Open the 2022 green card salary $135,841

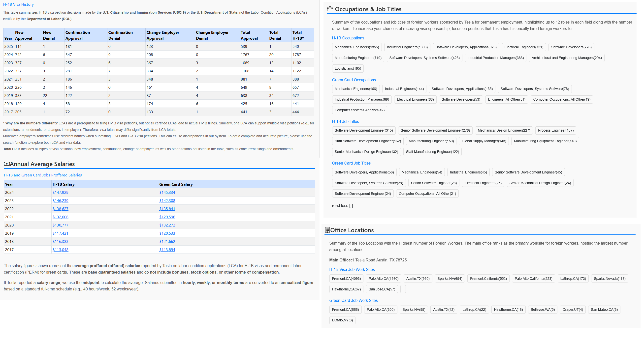pyautogui.click(x=167, y=209)
